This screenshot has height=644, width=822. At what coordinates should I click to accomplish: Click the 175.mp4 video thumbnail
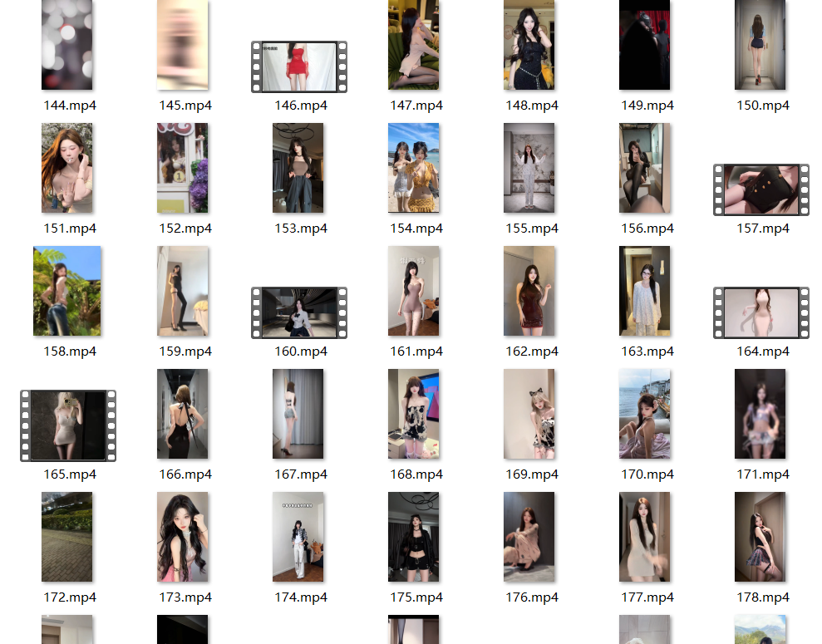[414, 537]
